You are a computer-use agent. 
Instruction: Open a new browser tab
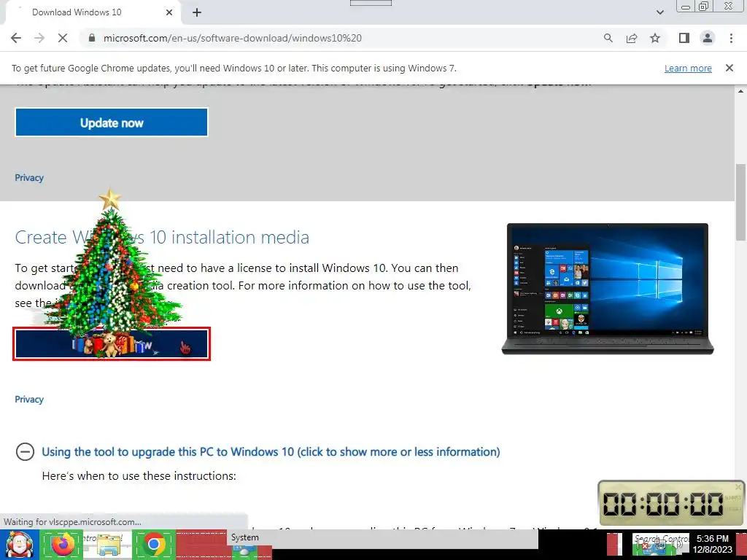197,12
